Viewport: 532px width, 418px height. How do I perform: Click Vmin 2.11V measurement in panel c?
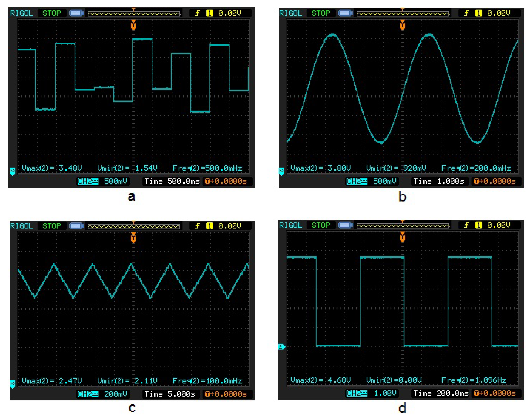tap(127, 381)
